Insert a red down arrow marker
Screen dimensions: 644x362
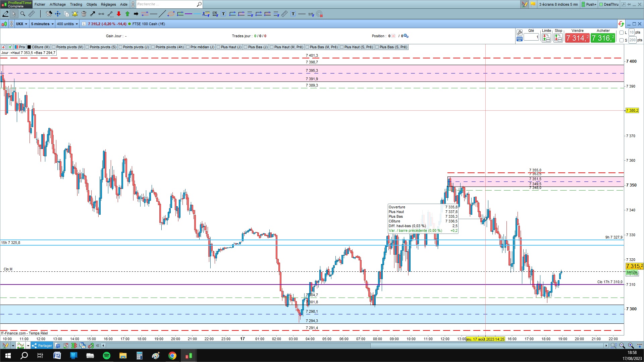(118, 14)
